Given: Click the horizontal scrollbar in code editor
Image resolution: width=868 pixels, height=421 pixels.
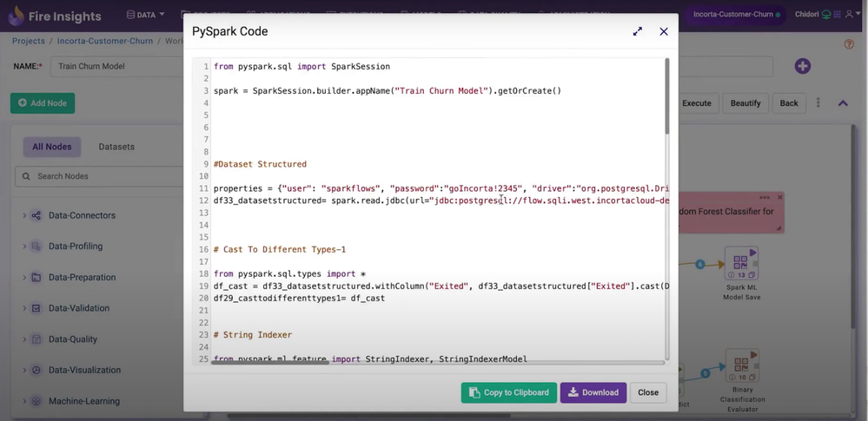Looking at the screenshot, I should tap(269, 362).
